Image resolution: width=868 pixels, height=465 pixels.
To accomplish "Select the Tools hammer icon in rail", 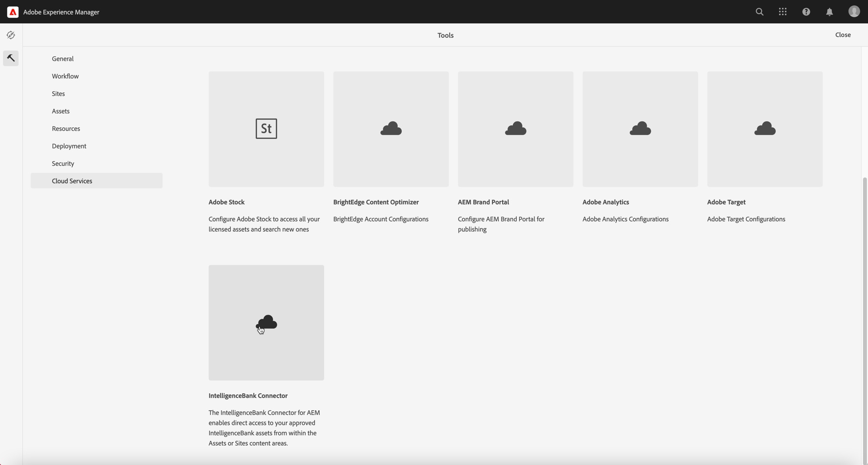I will tap(11, 58).
